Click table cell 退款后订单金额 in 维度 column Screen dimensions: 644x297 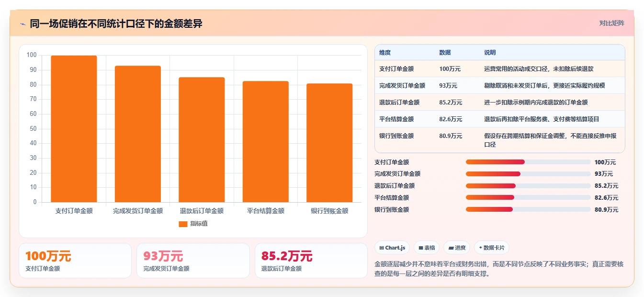[x=399, y=103]
